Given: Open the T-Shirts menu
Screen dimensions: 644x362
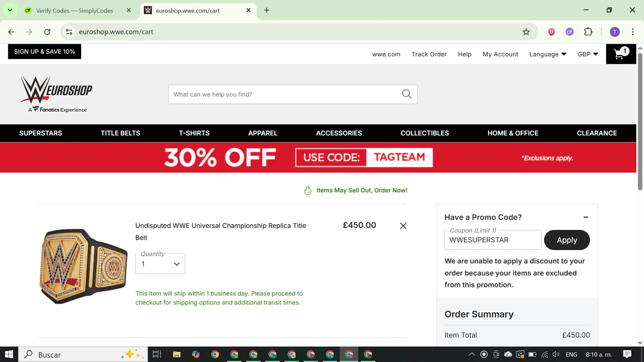Looking at the screenshot, I should [x=194, y=133].
